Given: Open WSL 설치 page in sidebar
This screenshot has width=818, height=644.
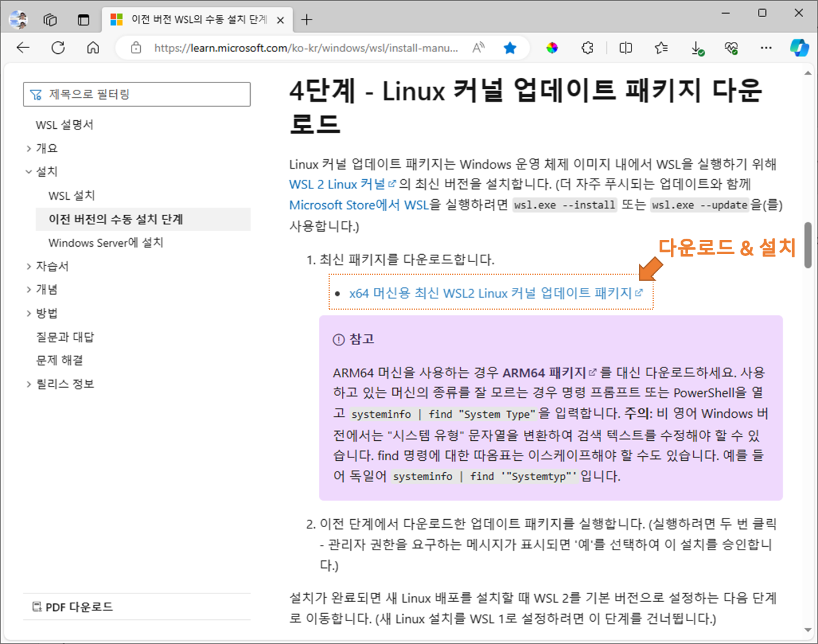Looking at the screenshot, I should 72,196.
